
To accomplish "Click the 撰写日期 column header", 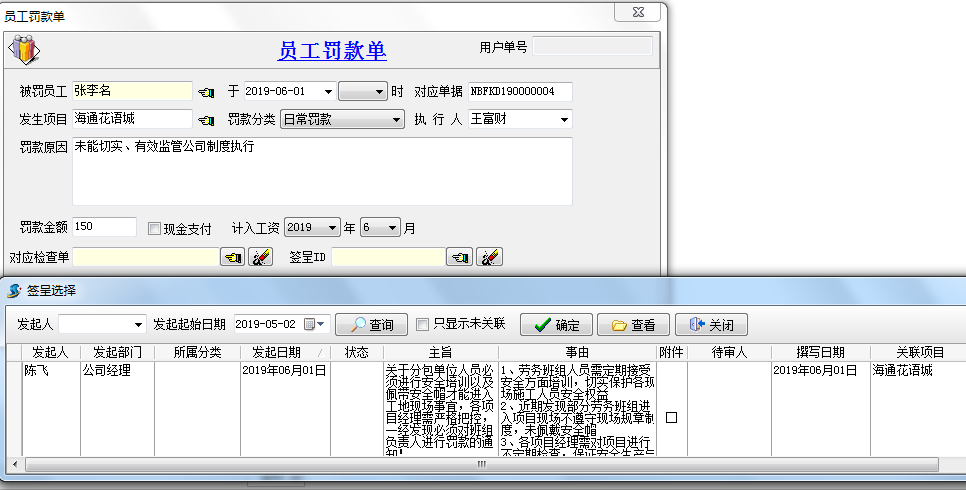I will (x=821, y=352).
